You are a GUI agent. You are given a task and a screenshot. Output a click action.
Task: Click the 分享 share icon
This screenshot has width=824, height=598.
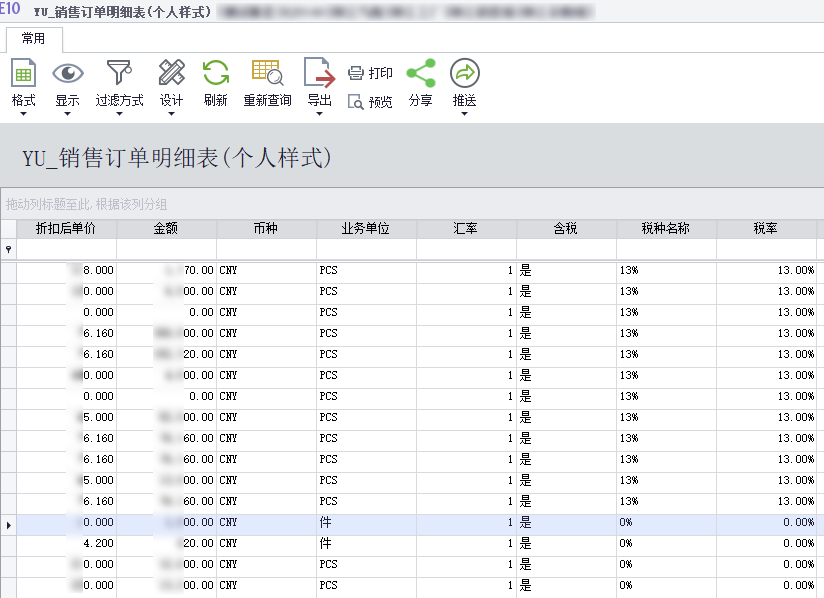(x=421, y=73)
